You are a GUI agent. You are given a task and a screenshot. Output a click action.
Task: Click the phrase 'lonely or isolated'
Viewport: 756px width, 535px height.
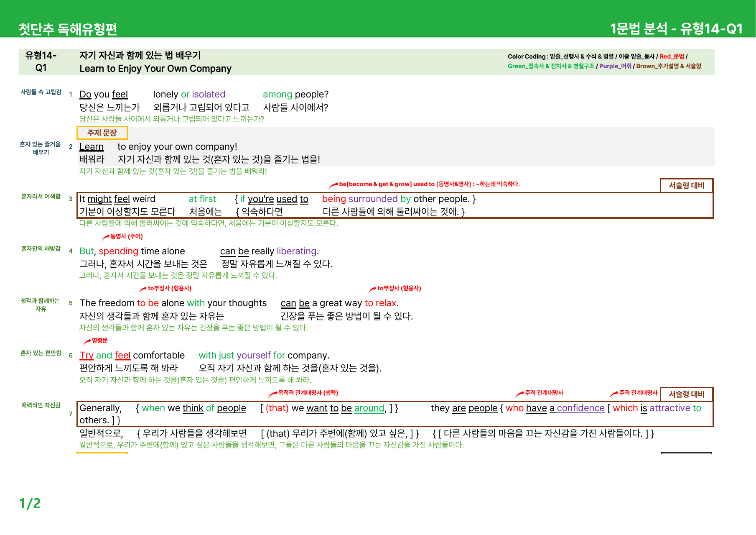[189, 95]
